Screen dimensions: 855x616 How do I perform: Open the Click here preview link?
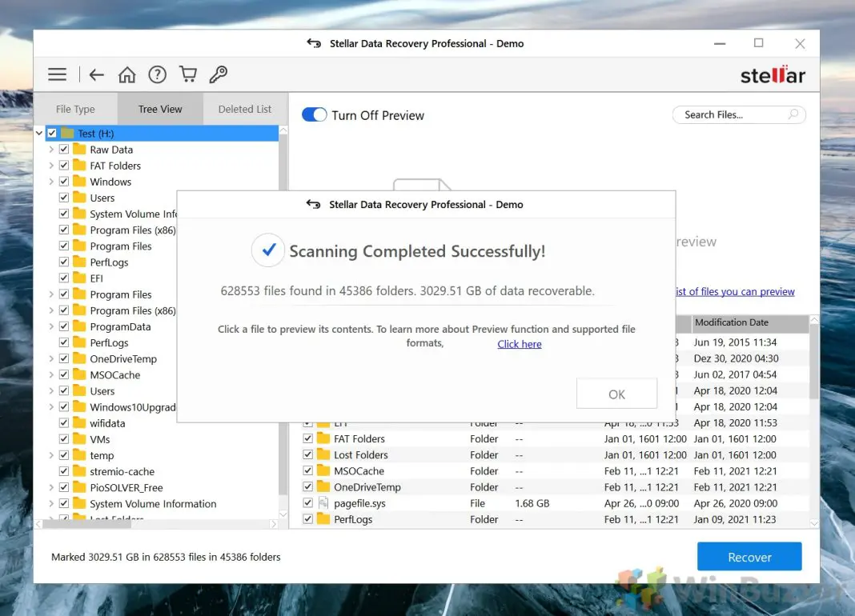pos(519,344)
